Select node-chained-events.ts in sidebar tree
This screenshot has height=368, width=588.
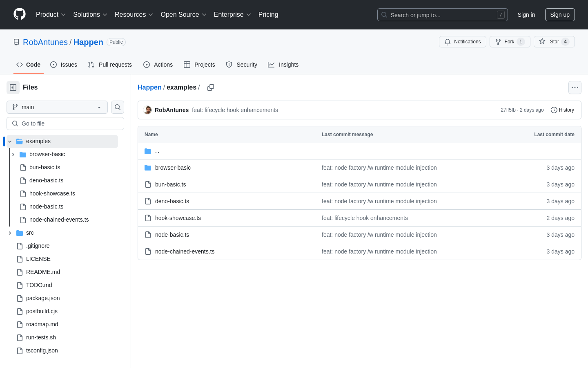(x=59, y=220)
